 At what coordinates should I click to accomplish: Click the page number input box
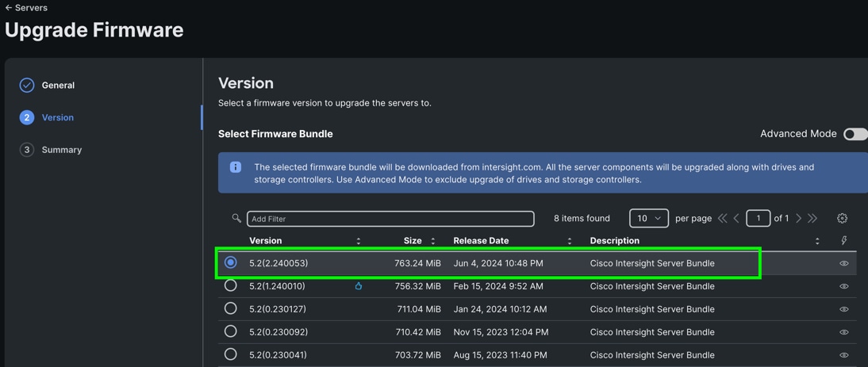click(758, 218)
